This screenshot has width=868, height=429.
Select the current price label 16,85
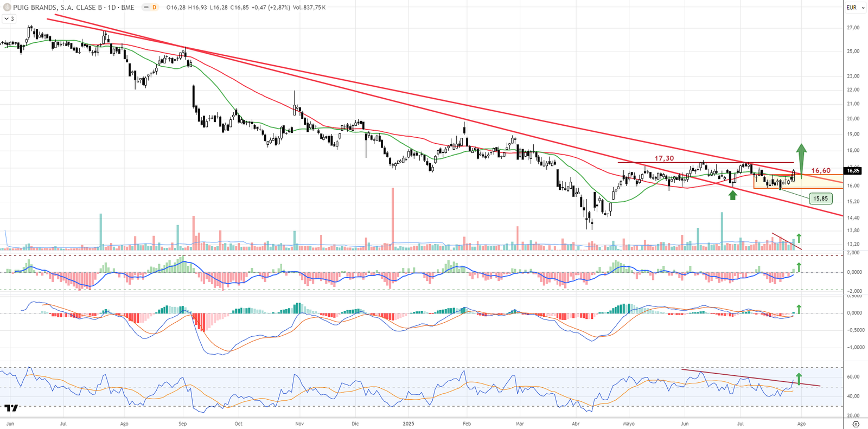point(853,171)
